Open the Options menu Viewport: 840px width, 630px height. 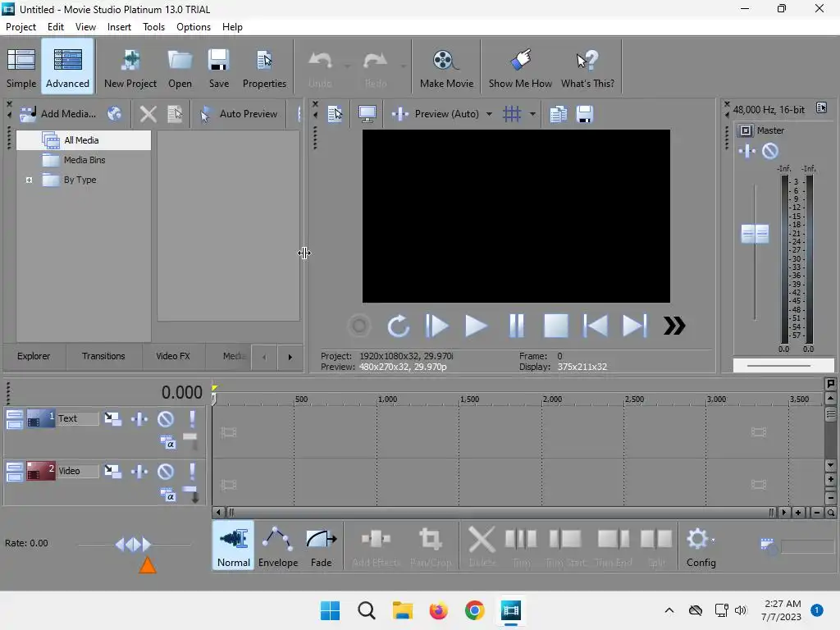tap(194, 27)
